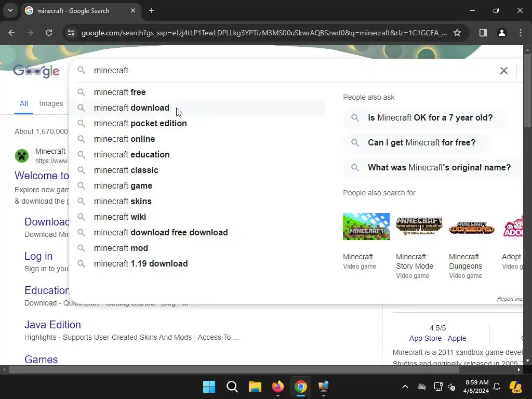The height and width of the screenshot is (399, 532).
Task: Reload the page with the refresh icon
Action: point(49,33)
